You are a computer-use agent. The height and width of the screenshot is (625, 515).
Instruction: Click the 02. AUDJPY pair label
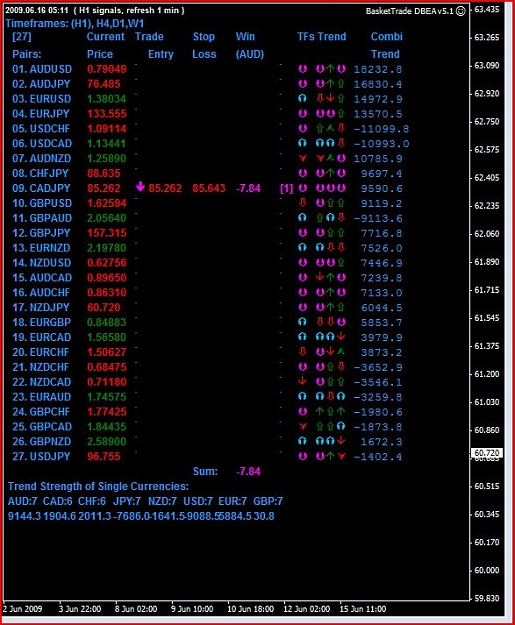click(x=41, y=84)
